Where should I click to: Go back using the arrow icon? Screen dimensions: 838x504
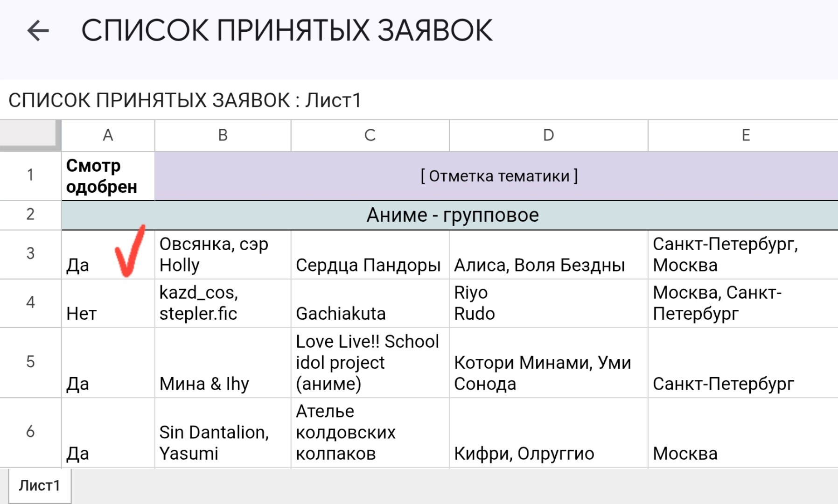click(x=38, y=31)
